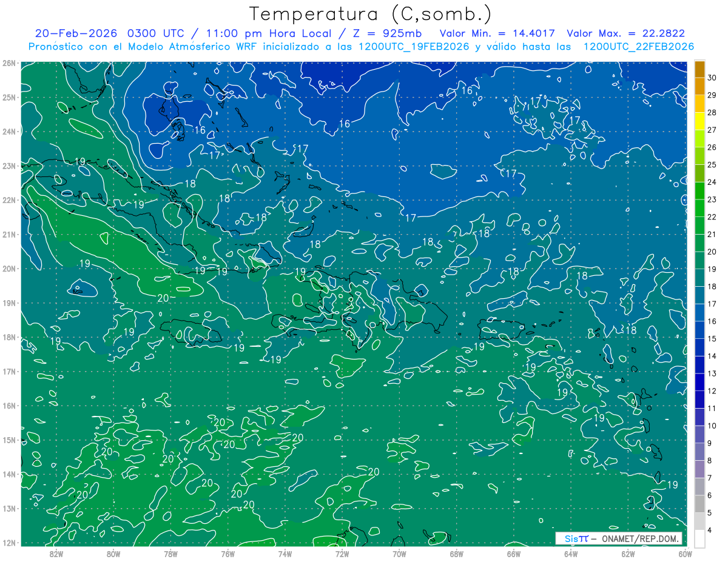Pick the color bar swatch labeled 23
728x562 pixels.
click(x=700, y=190)
